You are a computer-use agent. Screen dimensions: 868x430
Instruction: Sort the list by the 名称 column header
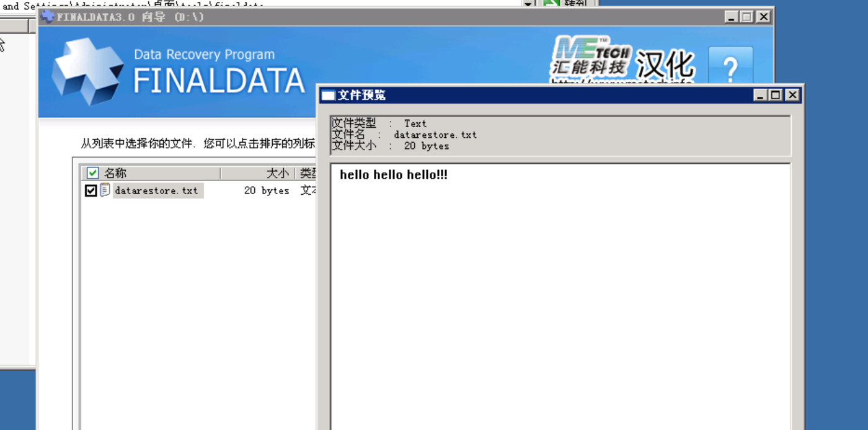click(151, 173)
